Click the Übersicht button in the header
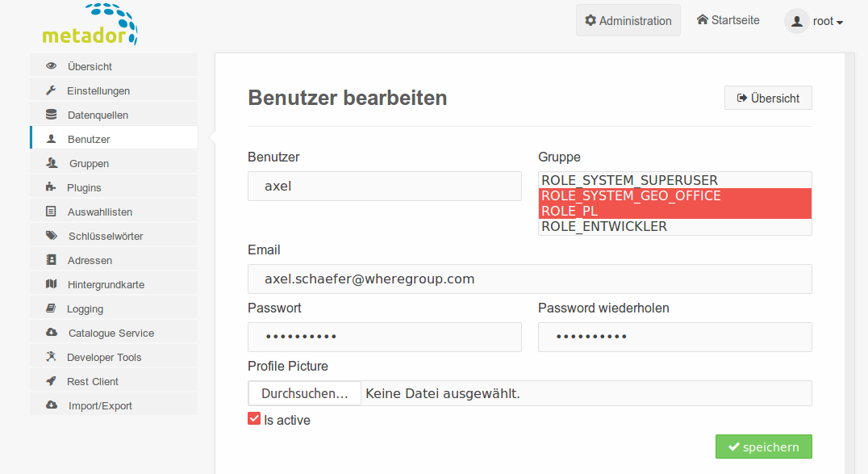Viewport: 868px width, 474px height. tap(768, 99)
